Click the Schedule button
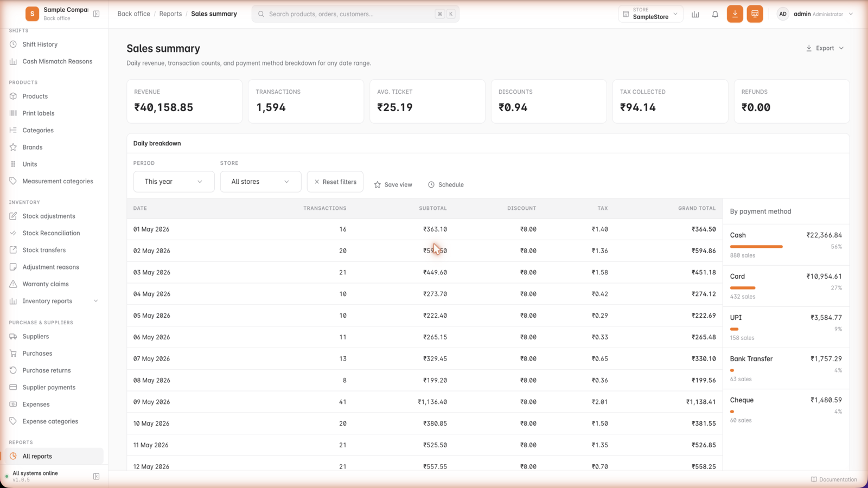This screenshot has width=868, height=488. (x=446, y=185)
